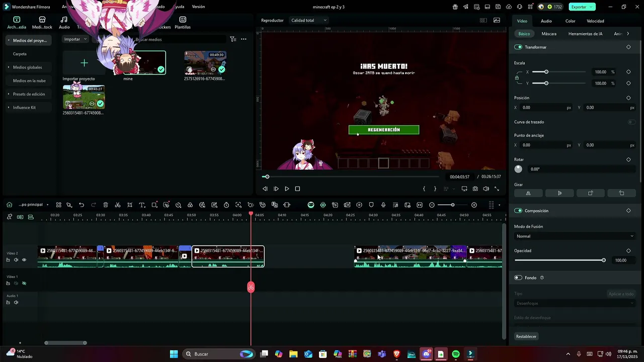Zoom out the timeline with minus icon
644x362 pixels.
tap(432, 205)
